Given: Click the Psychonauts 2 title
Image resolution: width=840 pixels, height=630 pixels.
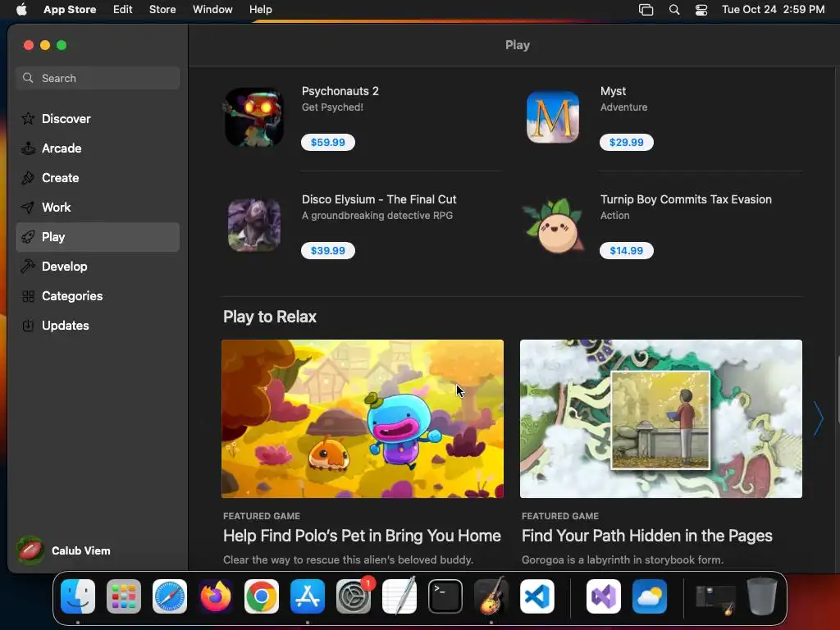Looking at the screenshot, I should coord(340,91).
